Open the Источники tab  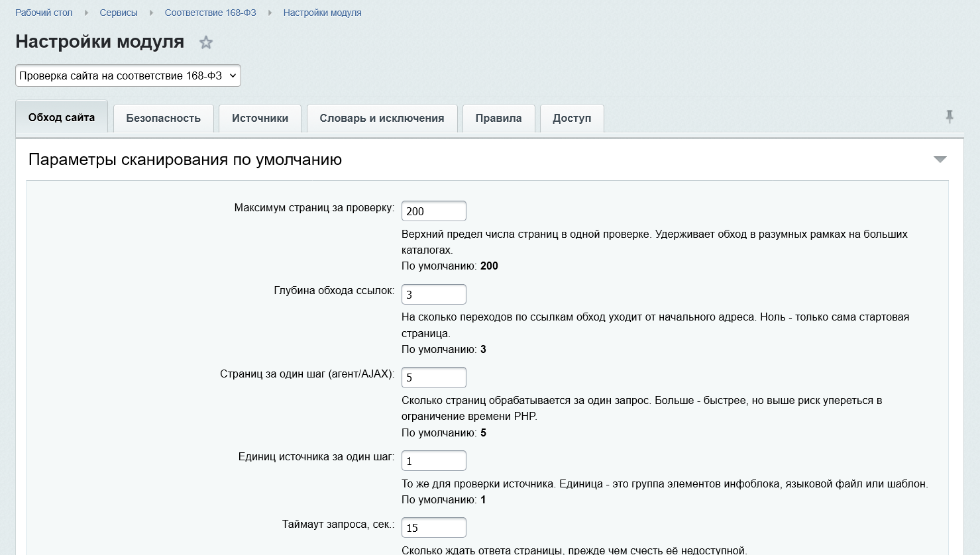point(260,119)
